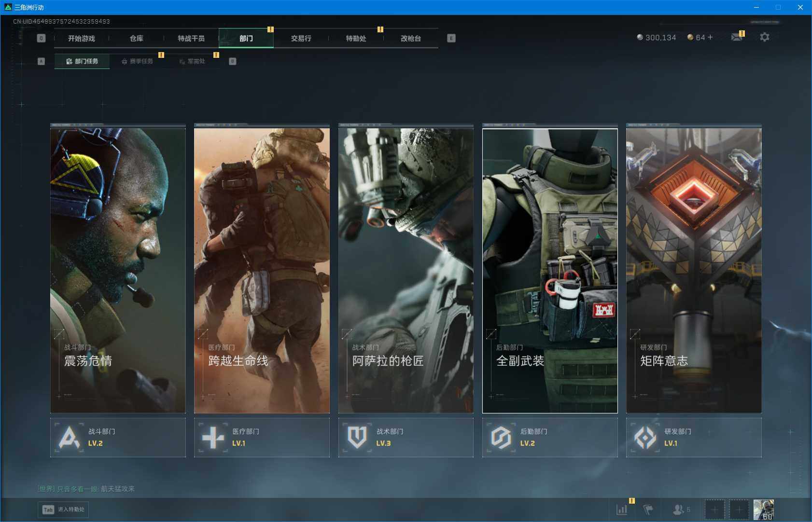Select the 赛季任务 sub-tab

click(x=138, y=61)
